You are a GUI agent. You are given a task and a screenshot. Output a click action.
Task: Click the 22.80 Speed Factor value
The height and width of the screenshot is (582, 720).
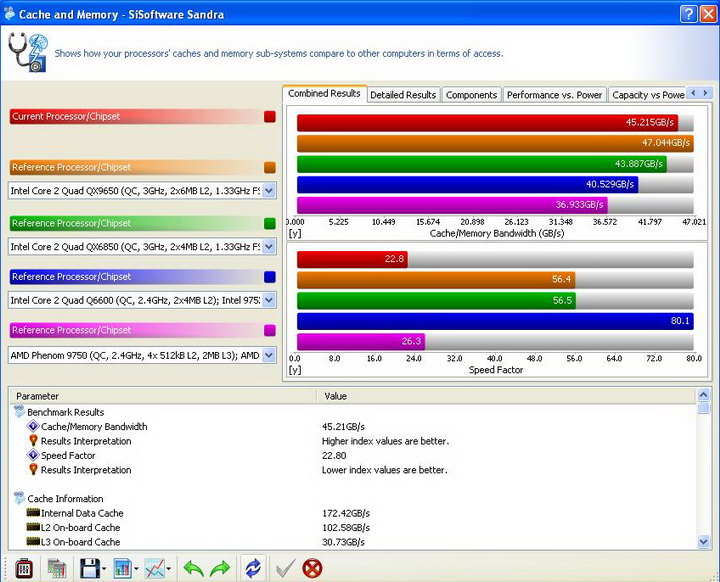click(x=334, y=456)
